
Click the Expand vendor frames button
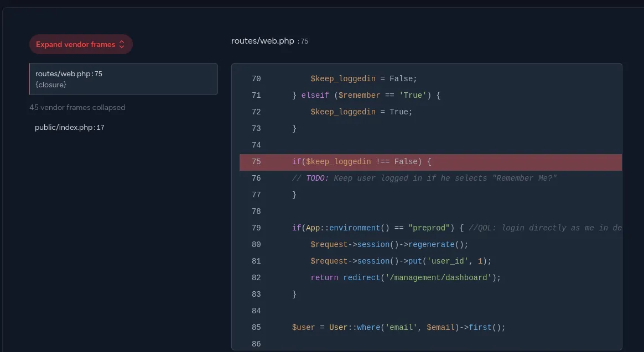click(81, 44)
